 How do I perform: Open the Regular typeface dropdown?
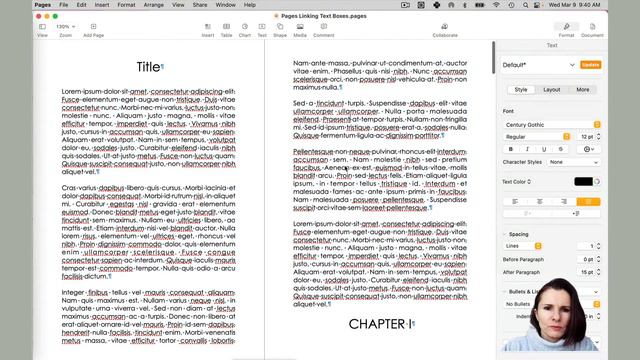(x=537, y=137)
